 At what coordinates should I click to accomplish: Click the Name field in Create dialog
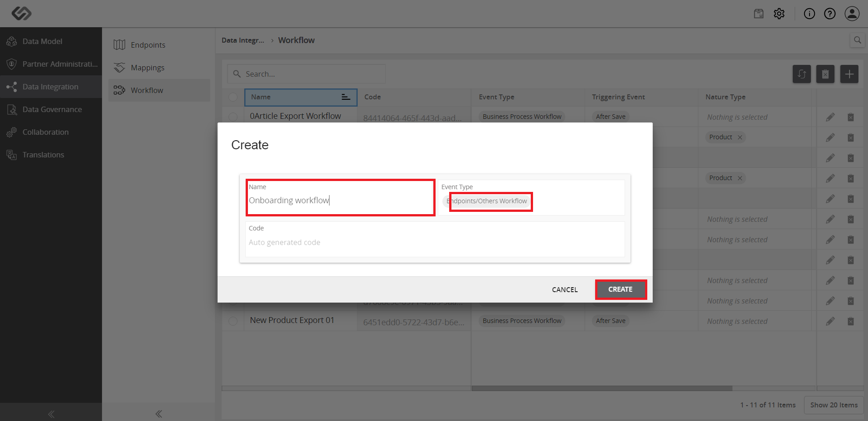coord(340,198)
